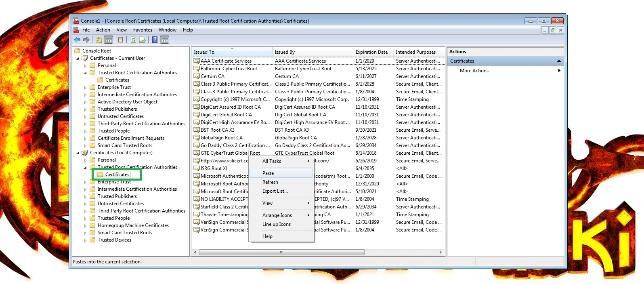Sort list by Issued By column header
The height and width of the screenshot is (284, 644).
tap(313, 52)
